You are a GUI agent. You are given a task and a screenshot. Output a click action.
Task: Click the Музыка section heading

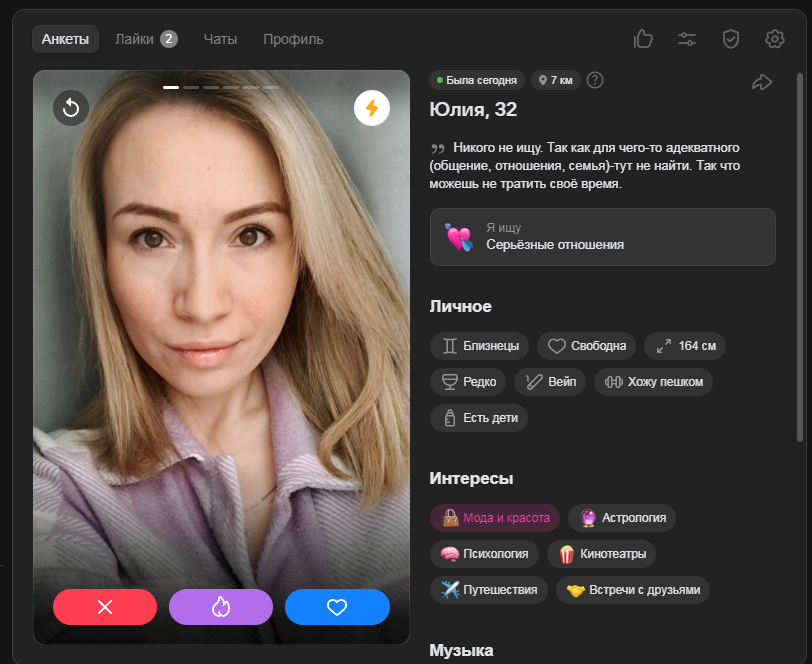tap(461, 651)
